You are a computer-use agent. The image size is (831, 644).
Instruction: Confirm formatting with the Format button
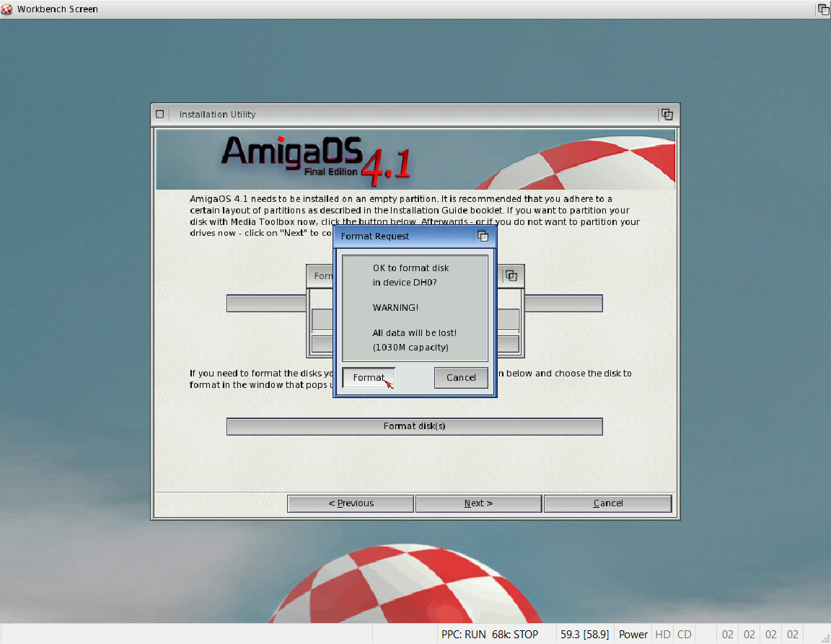point(369,378)
